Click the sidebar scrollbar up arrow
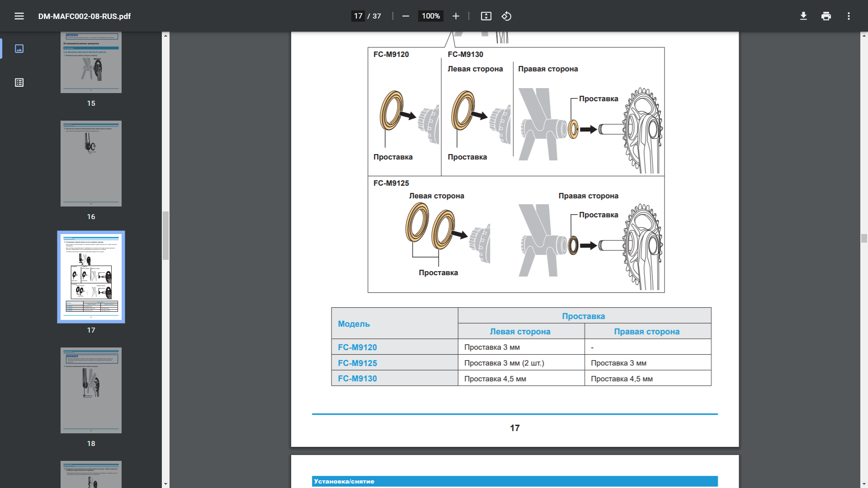 165,35
